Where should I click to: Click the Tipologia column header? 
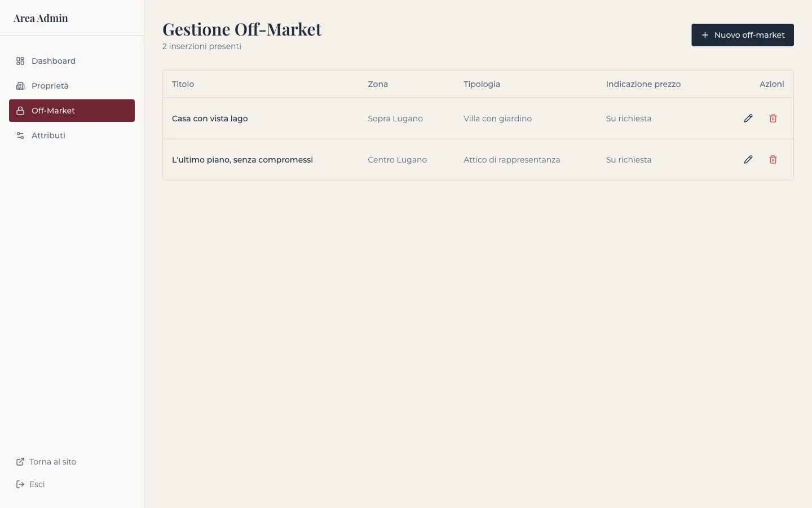tap(482, 84)
